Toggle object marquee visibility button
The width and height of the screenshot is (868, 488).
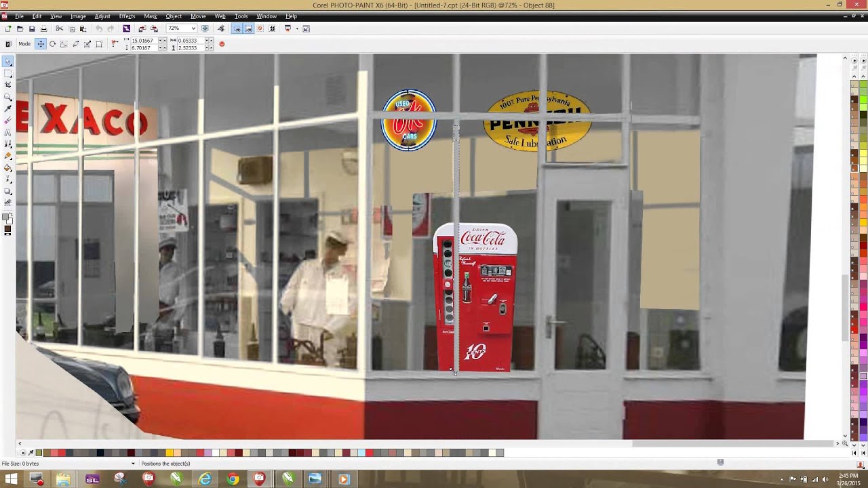point(237,28)
